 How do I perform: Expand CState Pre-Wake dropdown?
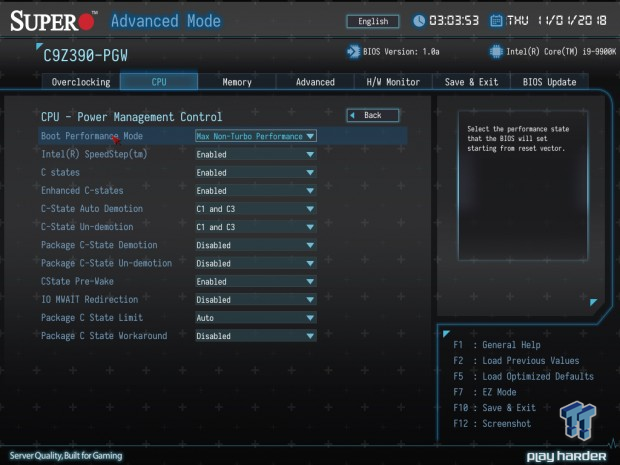point(256,282)
